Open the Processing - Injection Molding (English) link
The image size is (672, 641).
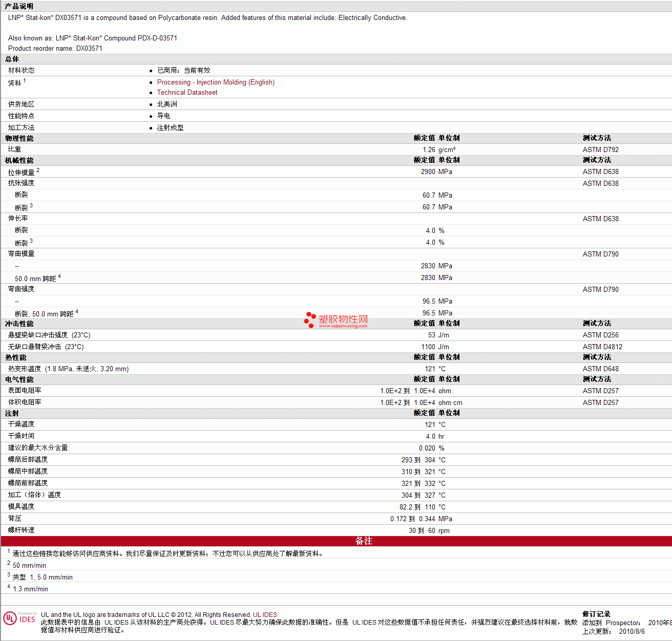pyautogui.click(x=216, y=82)
